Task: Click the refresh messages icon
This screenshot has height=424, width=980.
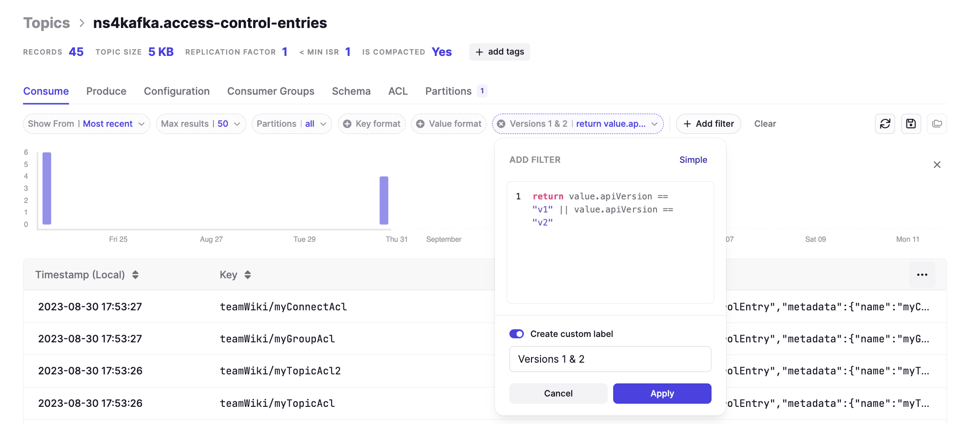Action: click(885, 124)
